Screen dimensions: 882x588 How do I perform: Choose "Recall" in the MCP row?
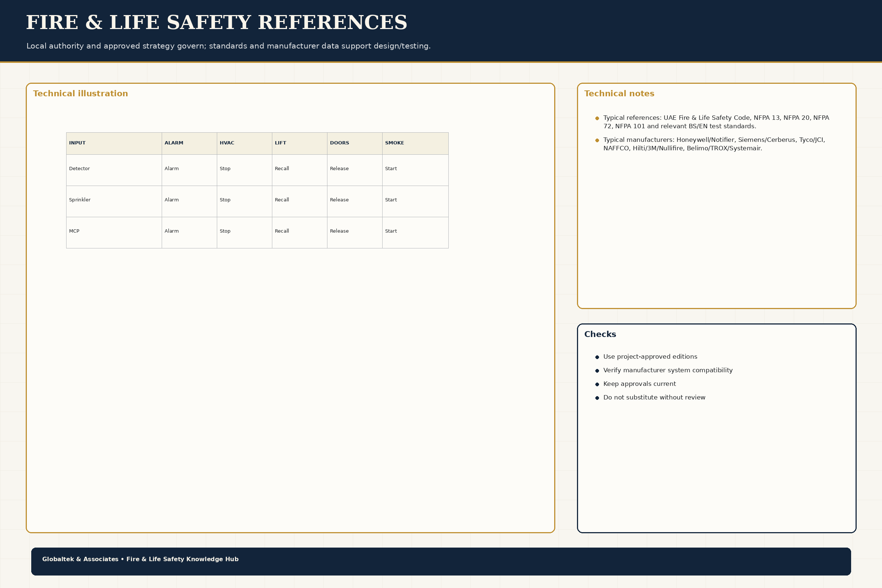282,231
